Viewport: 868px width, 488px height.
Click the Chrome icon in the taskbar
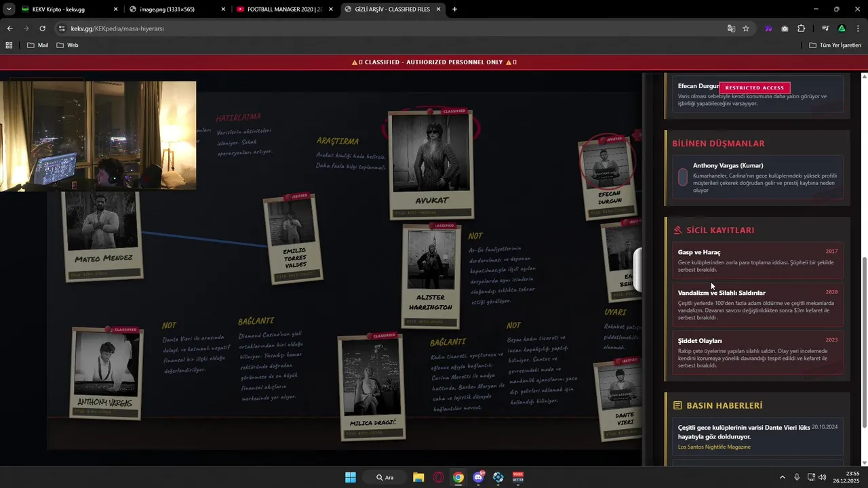pyautogui.click(x=458, y=477)
